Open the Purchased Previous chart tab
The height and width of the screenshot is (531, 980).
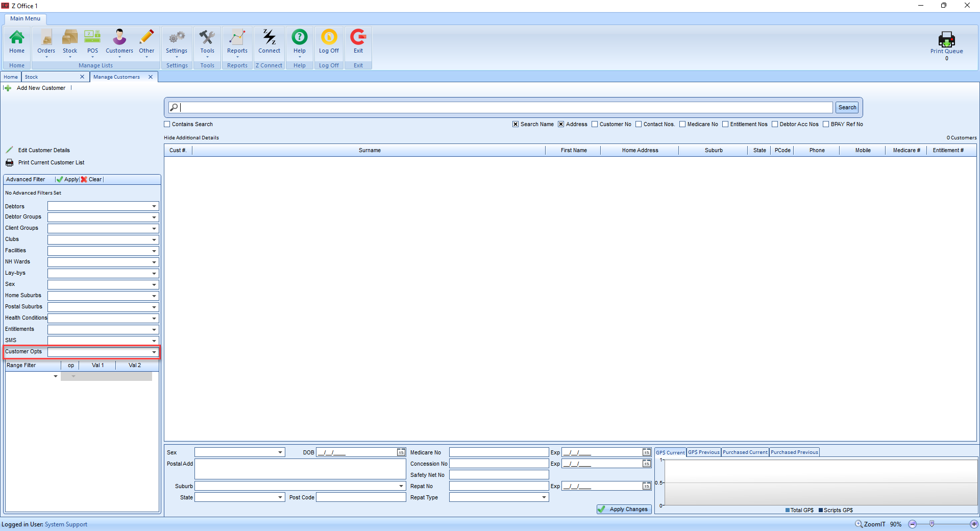(x=794, y=452)
